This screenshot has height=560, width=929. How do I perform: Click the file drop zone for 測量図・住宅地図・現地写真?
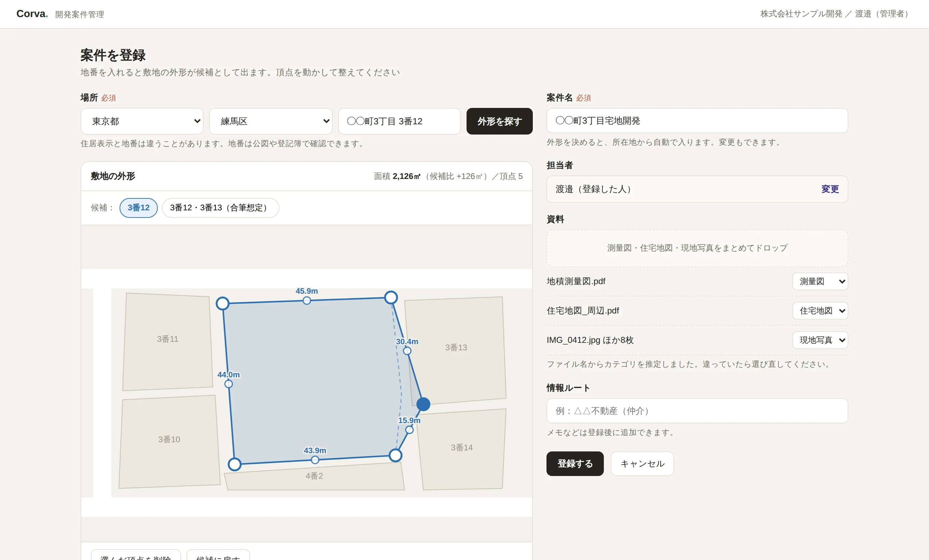coord(697,248)
